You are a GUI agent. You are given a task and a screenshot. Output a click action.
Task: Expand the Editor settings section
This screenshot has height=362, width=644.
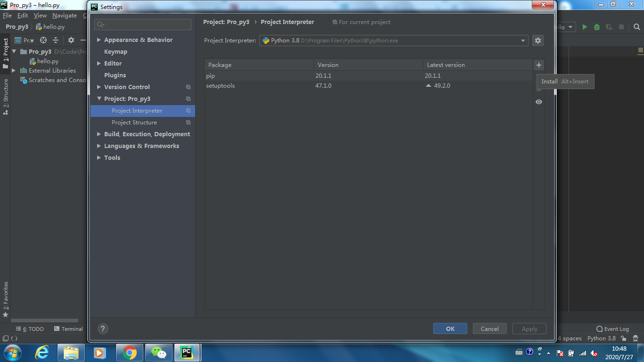point(99,64)
